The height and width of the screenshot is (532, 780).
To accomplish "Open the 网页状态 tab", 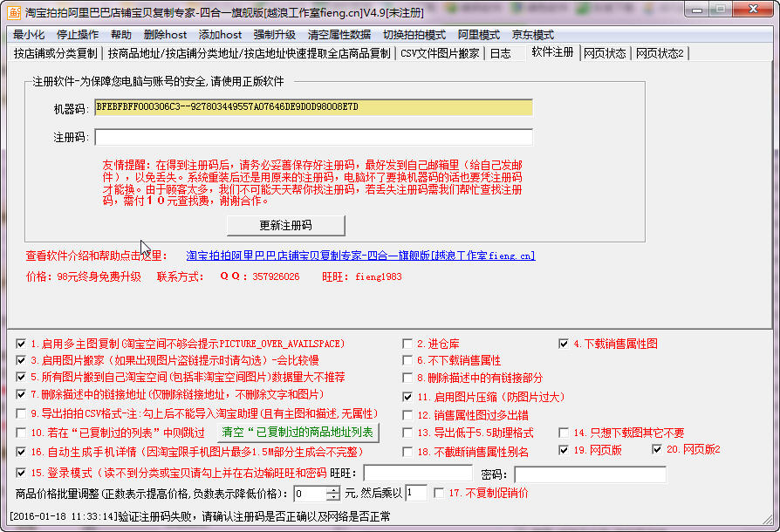I will (605, 53).
